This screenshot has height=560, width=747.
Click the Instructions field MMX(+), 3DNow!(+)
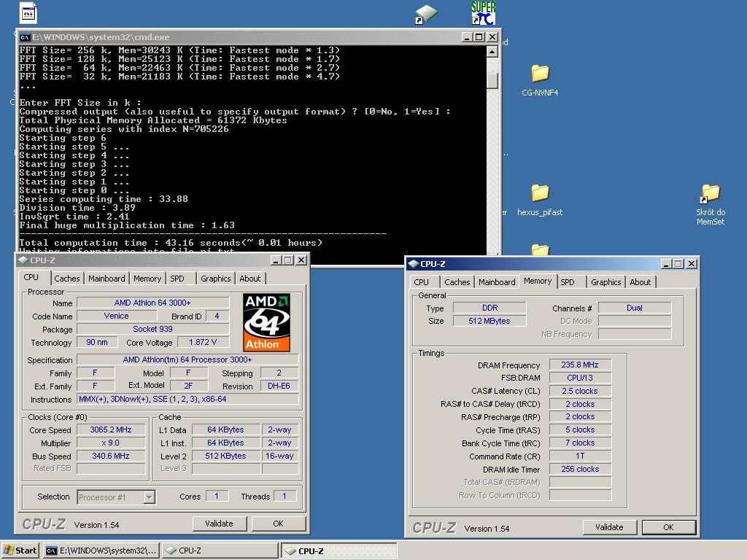187,399
